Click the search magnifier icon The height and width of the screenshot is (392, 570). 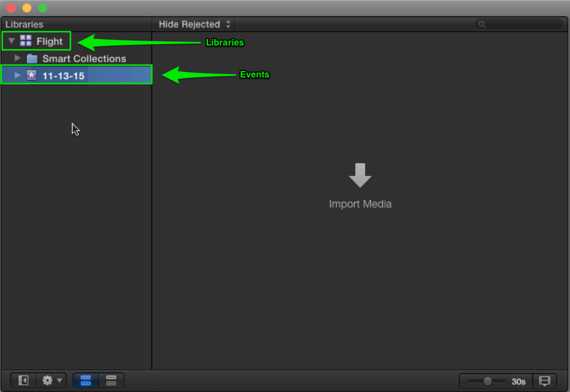482,24
